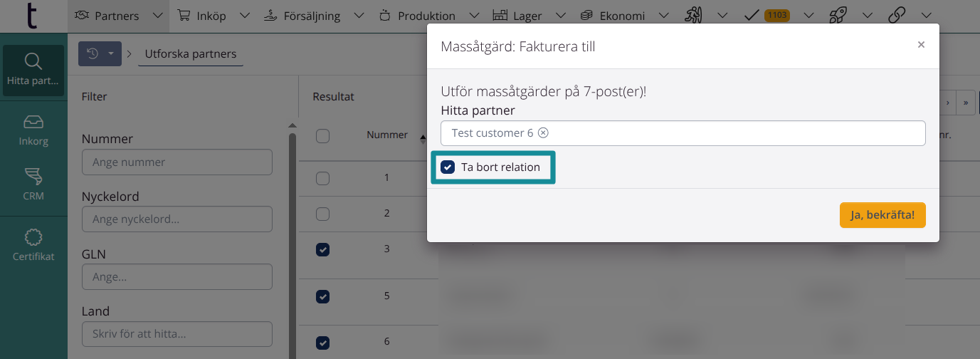This screenshot has height=359, width=980.
Task: Click partner number "5" in results
Action: pyautogui.click(x=387, y=296)
